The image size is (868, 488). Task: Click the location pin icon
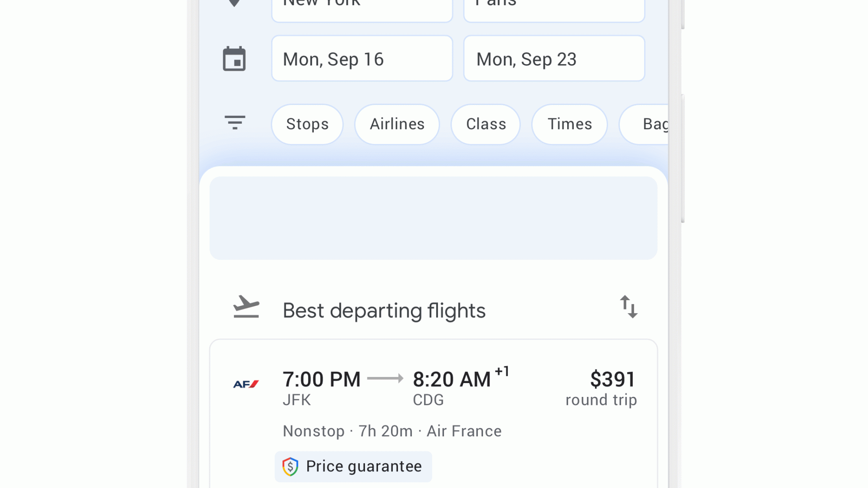[x=234, y=3]
